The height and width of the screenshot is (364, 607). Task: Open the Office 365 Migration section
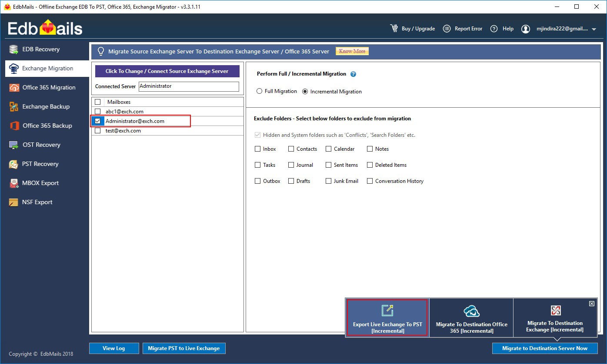point(47,87)
